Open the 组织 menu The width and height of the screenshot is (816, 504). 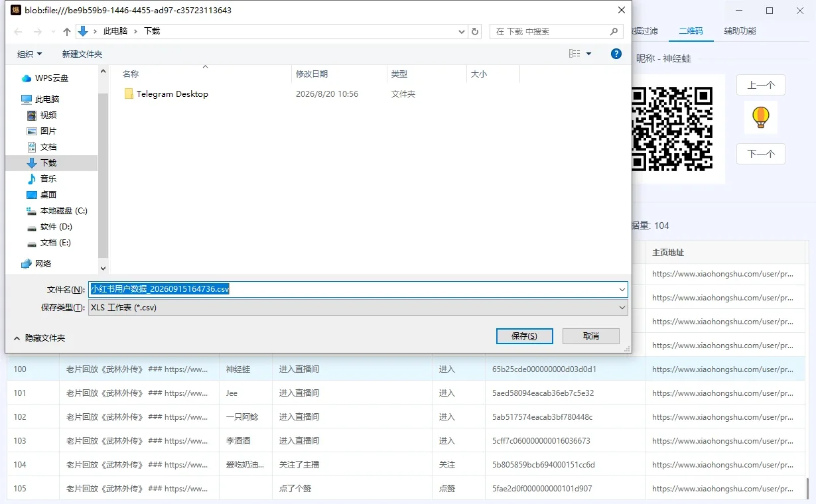click(30, 54)
